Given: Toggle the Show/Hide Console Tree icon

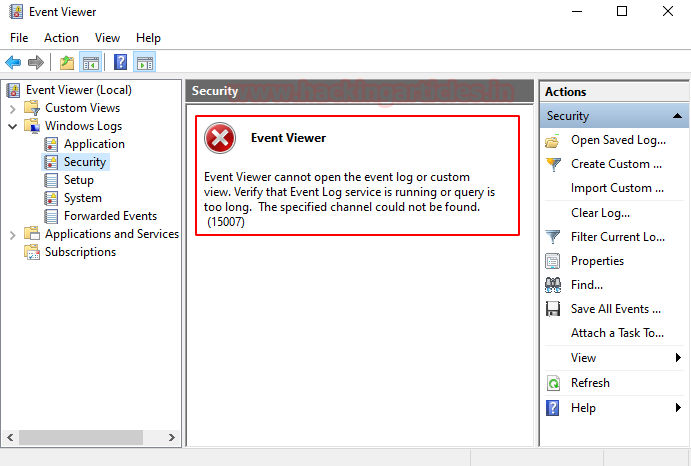Looking at the screenshot, I should click(90, 62).
